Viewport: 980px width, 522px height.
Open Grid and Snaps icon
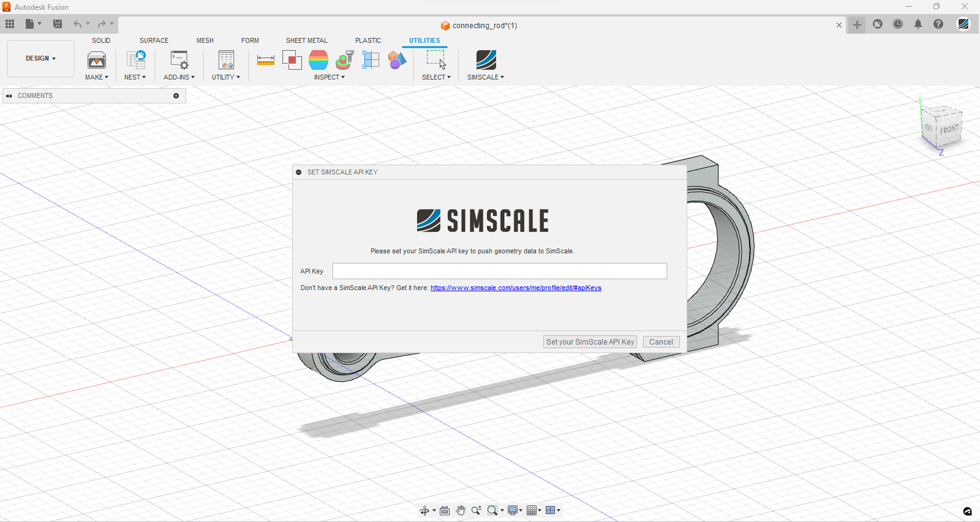click(532, 510)
